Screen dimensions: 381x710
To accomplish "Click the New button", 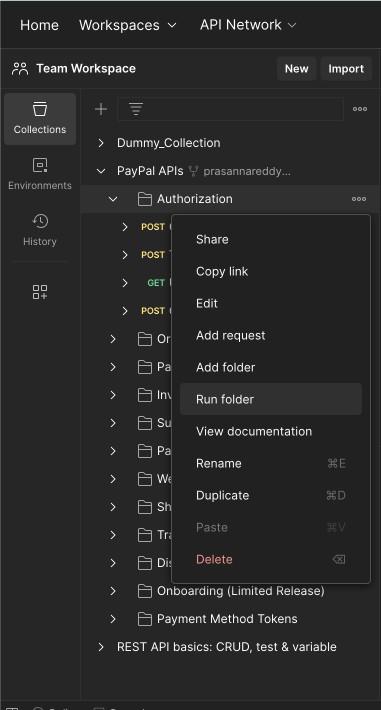I will [297, 69].
